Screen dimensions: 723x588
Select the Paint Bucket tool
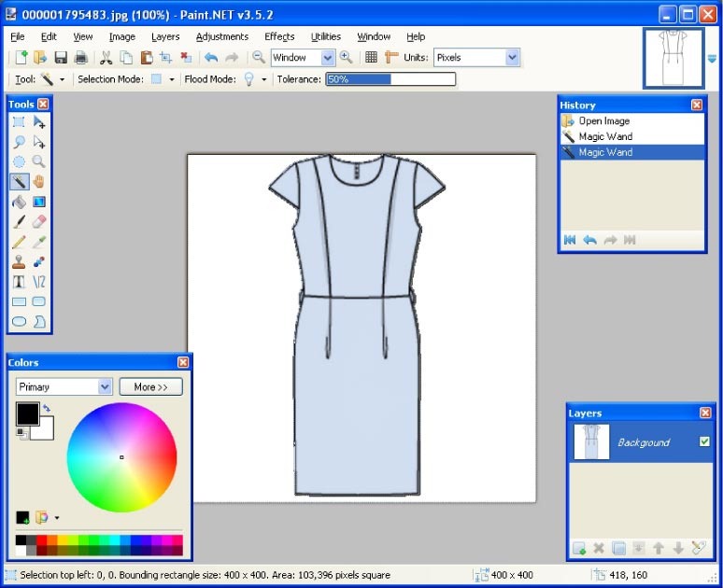tap(19, 202)
